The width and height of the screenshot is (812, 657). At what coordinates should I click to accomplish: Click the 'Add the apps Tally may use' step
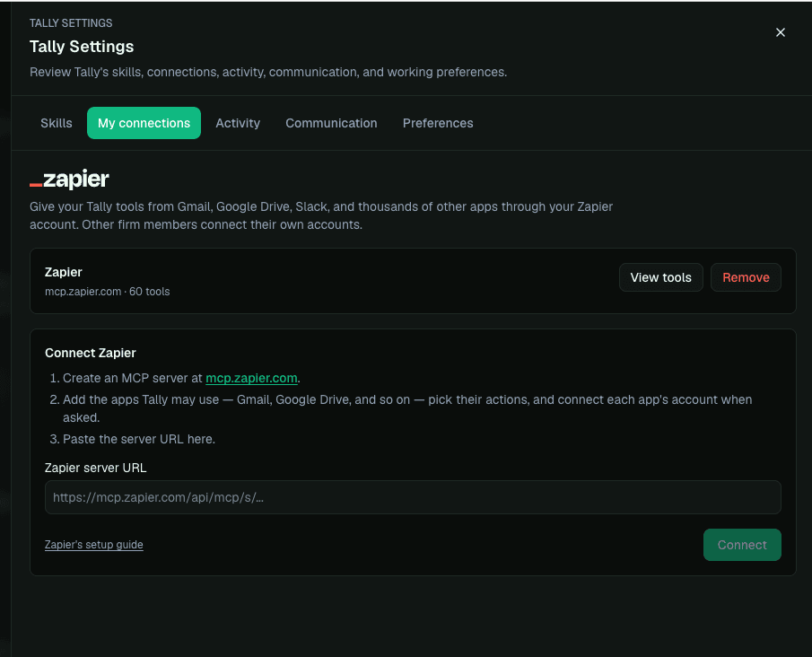click(x=407, y=408)
